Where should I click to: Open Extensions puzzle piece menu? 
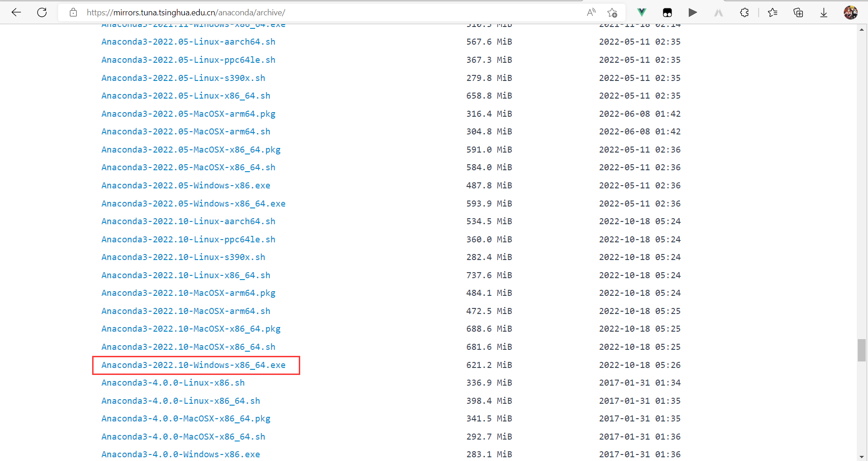point(744,13)
